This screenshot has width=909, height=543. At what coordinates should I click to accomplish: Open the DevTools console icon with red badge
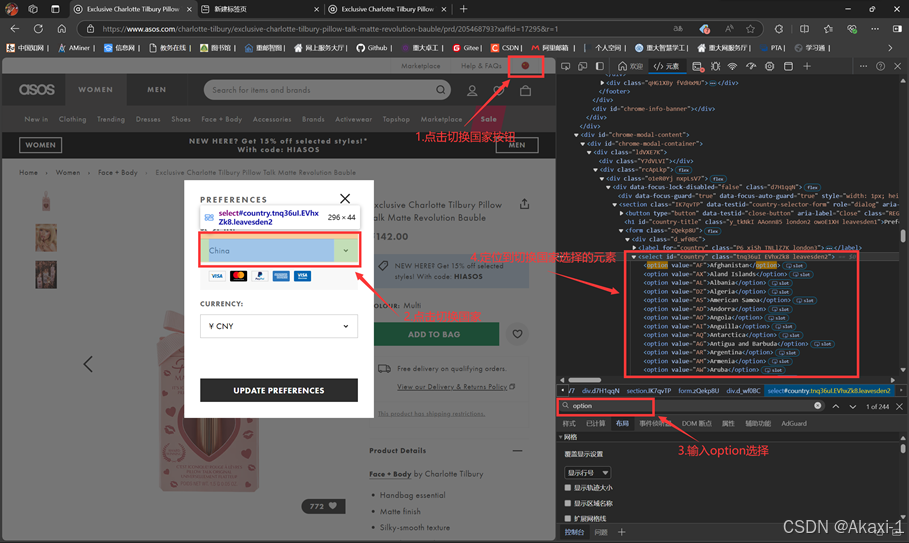697,67
